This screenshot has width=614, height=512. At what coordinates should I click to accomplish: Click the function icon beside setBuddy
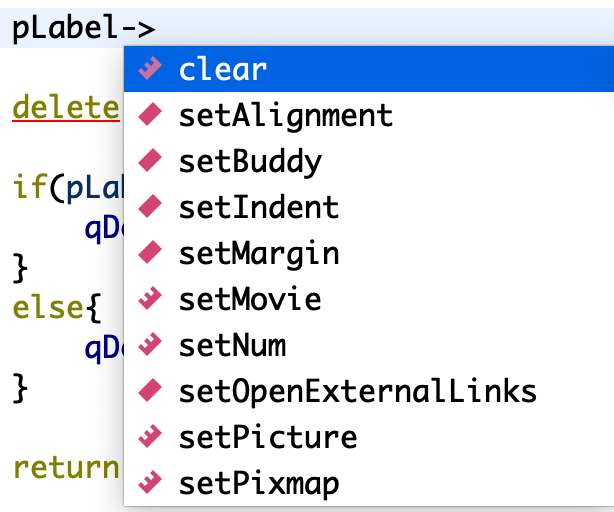pos(150,160)
